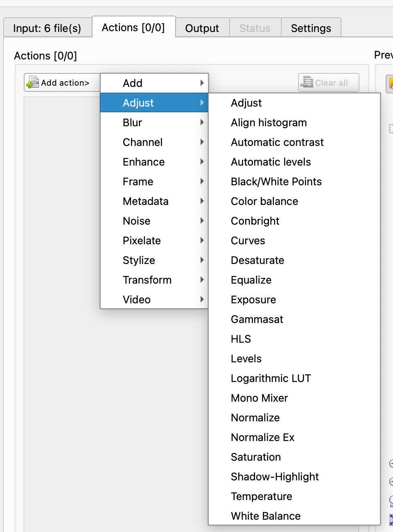
Task: Expand the Transform submenu
Action: pyautogui.click(x=154, y=280)
